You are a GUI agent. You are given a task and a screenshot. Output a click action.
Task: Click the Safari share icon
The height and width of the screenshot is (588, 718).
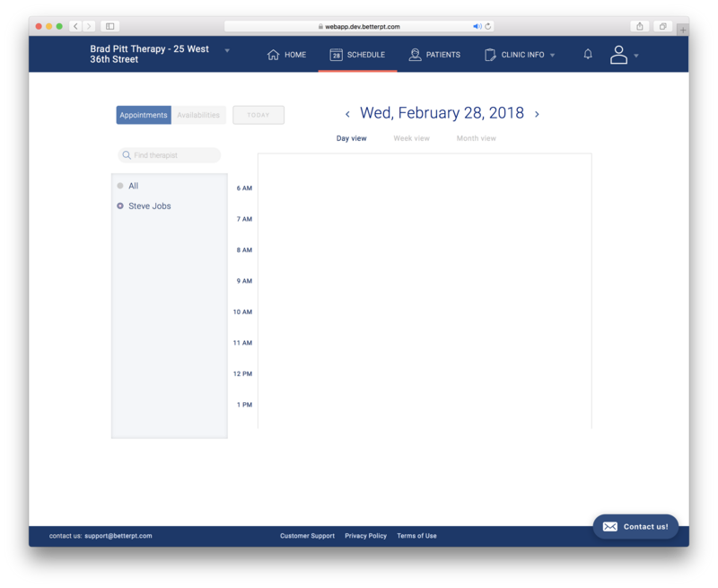[640, 26]
